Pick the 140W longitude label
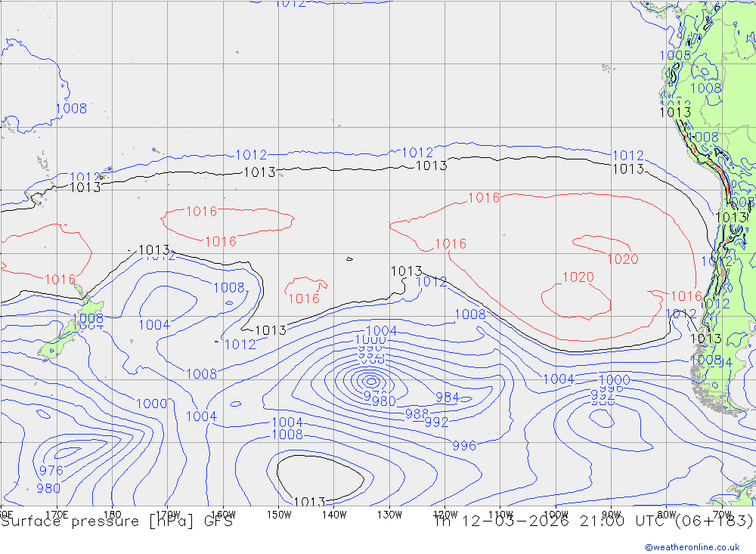Image resolution: width=756 pixels, height=554 pixels. 335,515
